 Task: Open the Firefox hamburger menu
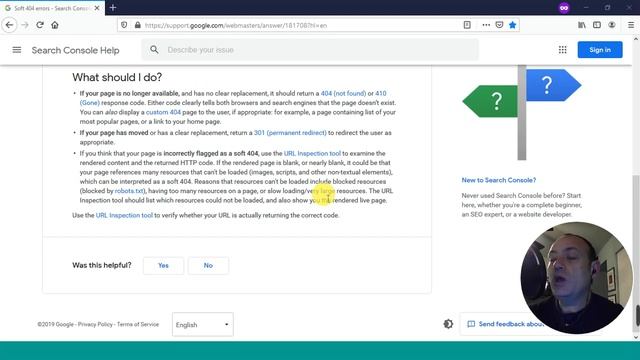tap(631, 25)
